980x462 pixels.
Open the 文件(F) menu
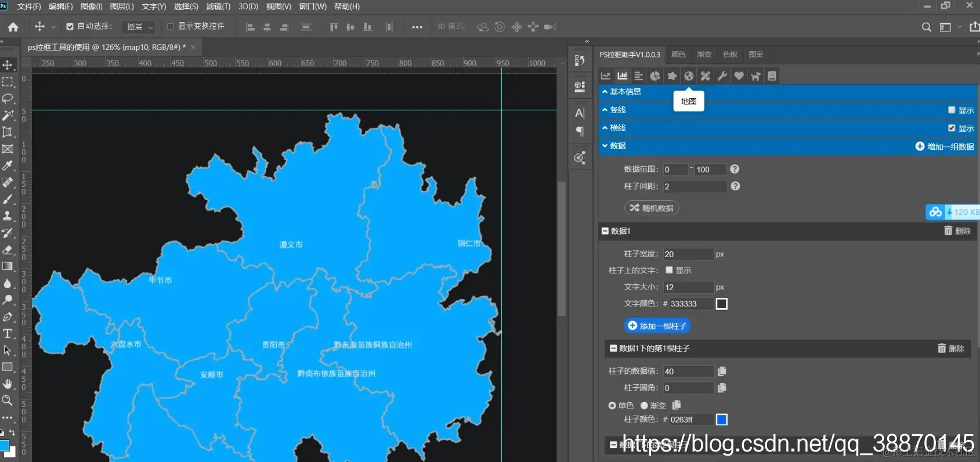[x=29, y=6]
